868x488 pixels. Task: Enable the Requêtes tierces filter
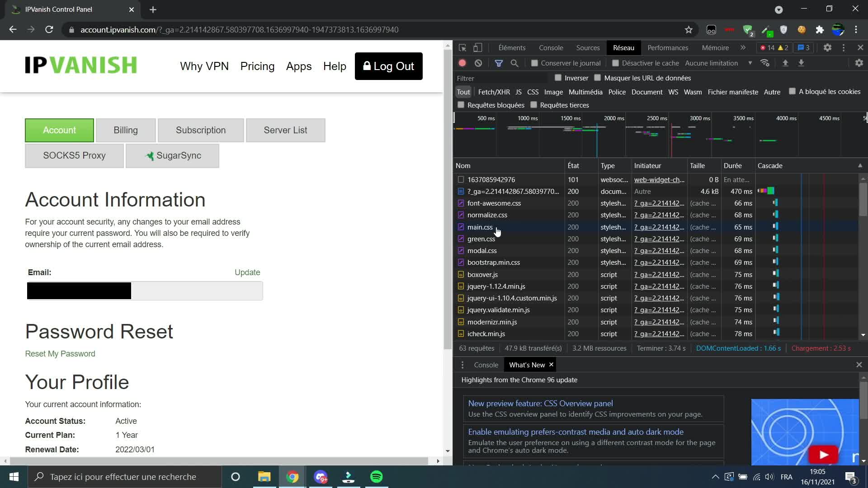pyautogui.click(x=534, y=104)
